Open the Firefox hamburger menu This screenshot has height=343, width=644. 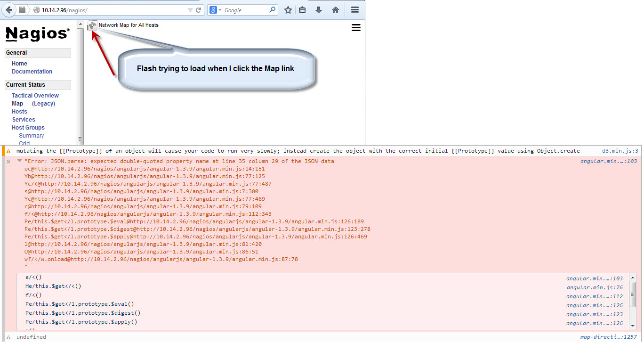pos(355,10)
